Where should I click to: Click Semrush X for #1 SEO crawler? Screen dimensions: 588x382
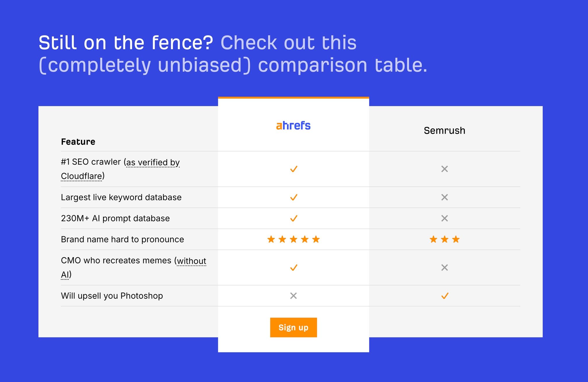point(444,169)
